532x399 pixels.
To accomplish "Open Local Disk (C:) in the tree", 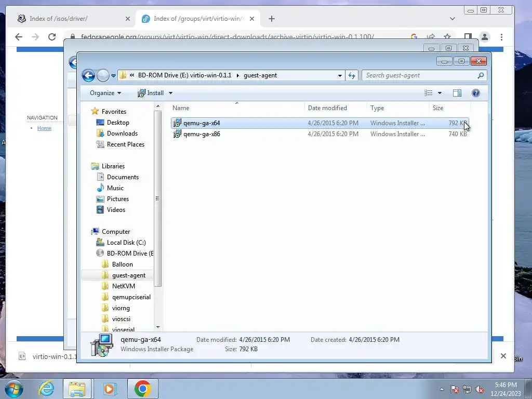I will point(126,243).
